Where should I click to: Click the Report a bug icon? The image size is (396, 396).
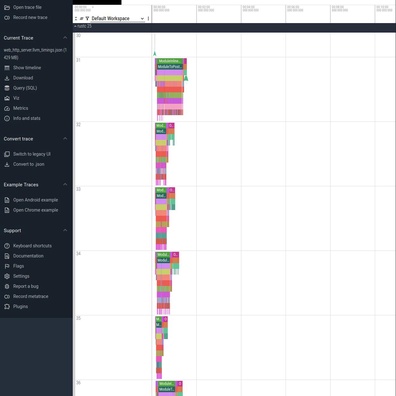[x=7, y=286]
